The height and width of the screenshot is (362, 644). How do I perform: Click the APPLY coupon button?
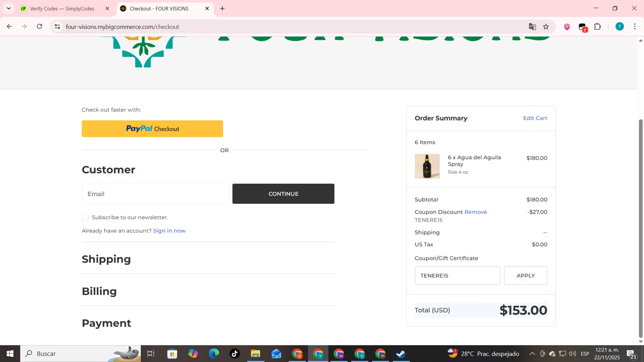pos(526,275)
